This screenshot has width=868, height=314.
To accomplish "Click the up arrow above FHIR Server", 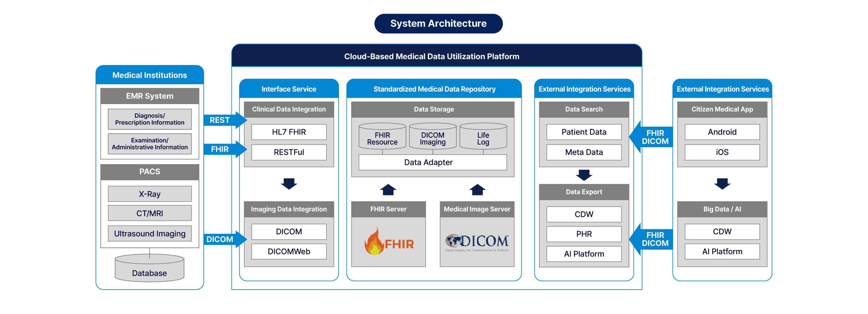I will click(x=388, y=190).
